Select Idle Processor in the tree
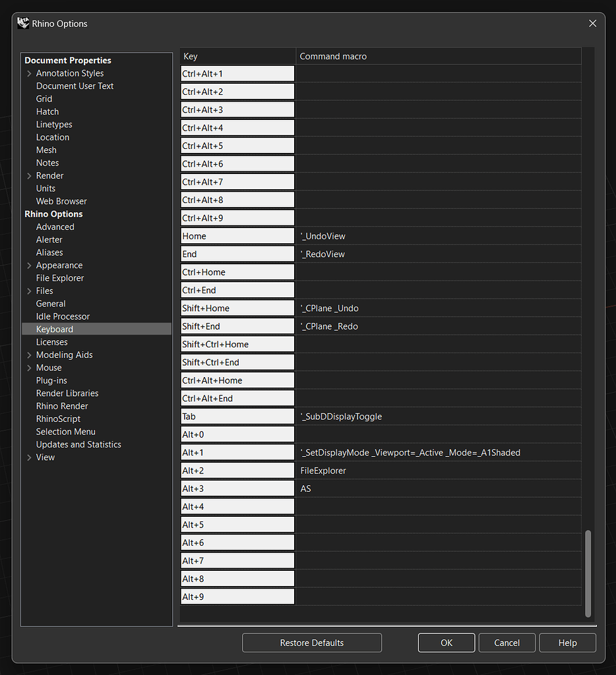Screen dimensions: 616x675 click(x=63, y=317)
